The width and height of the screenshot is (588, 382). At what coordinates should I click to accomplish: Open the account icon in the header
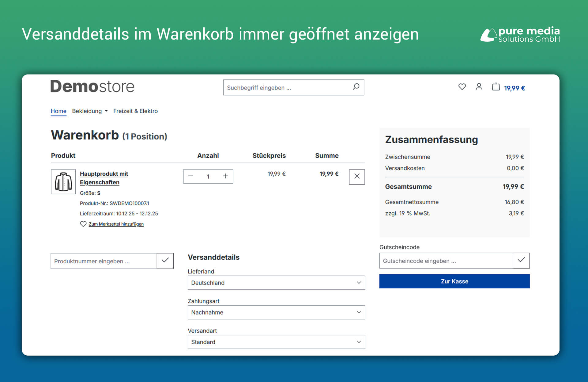[x=479, y=87]
